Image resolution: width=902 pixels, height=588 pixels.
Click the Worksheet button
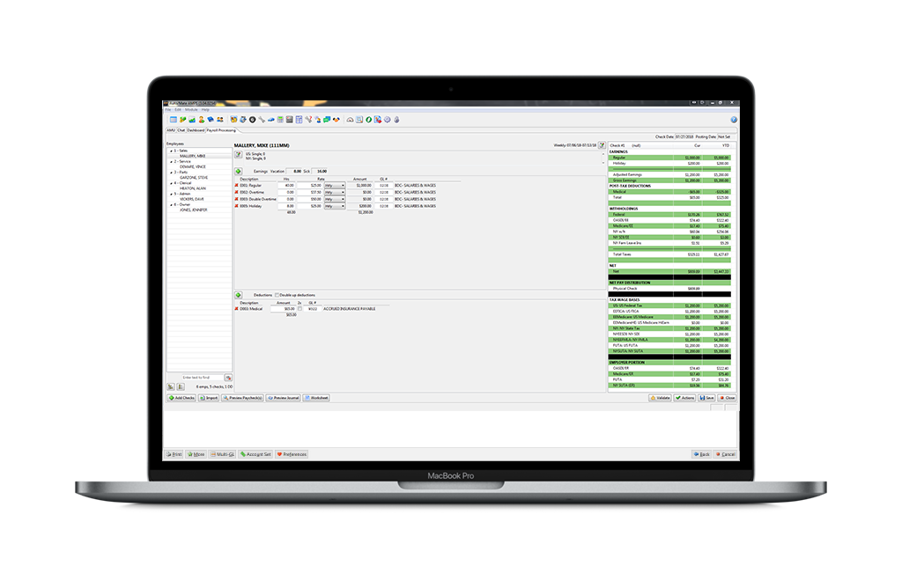point(316,398)
